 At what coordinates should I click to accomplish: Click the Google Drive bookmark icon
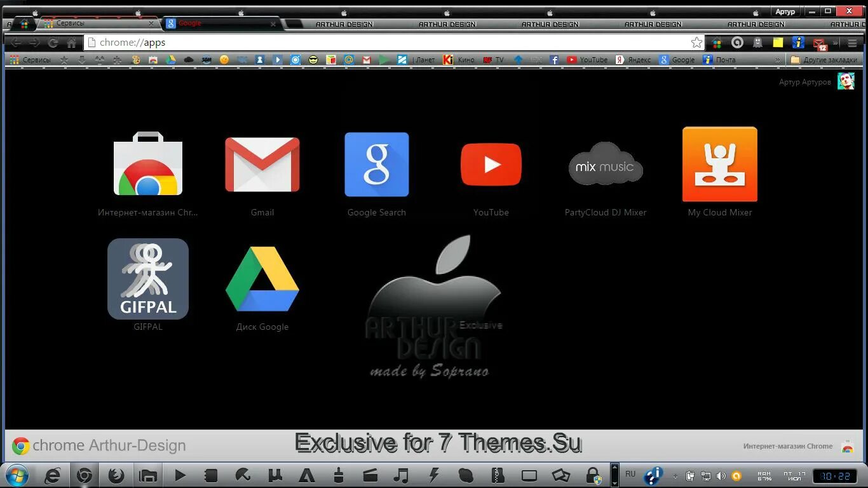pos(171,60)
